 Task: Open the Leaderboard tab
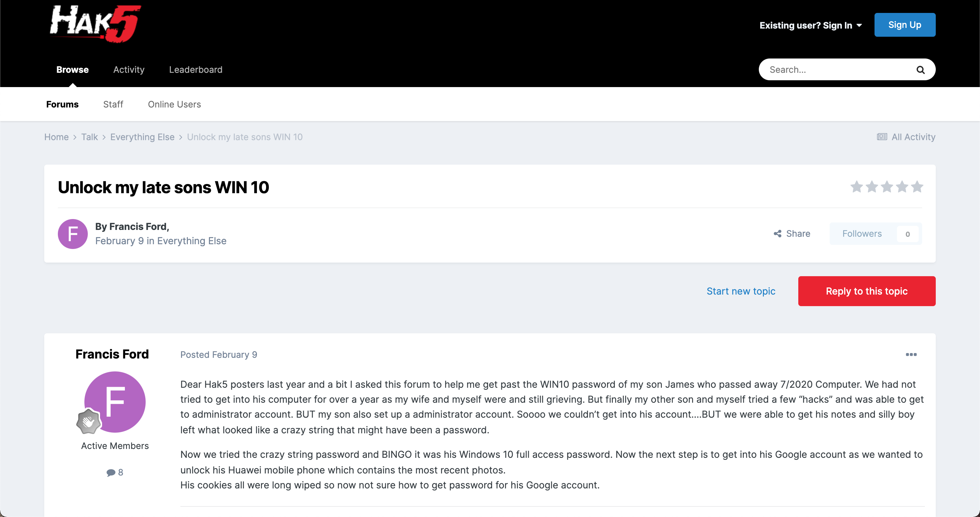[196, 70]
